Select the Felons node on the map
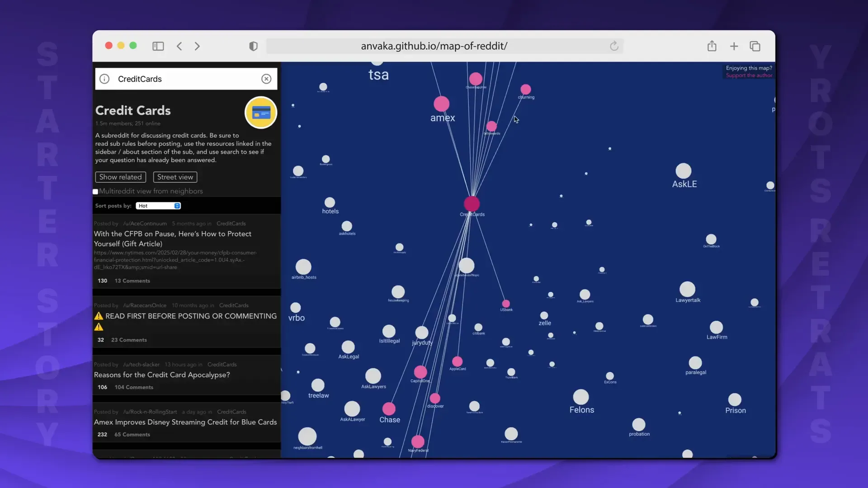The image size is (868, 488). 581,397
